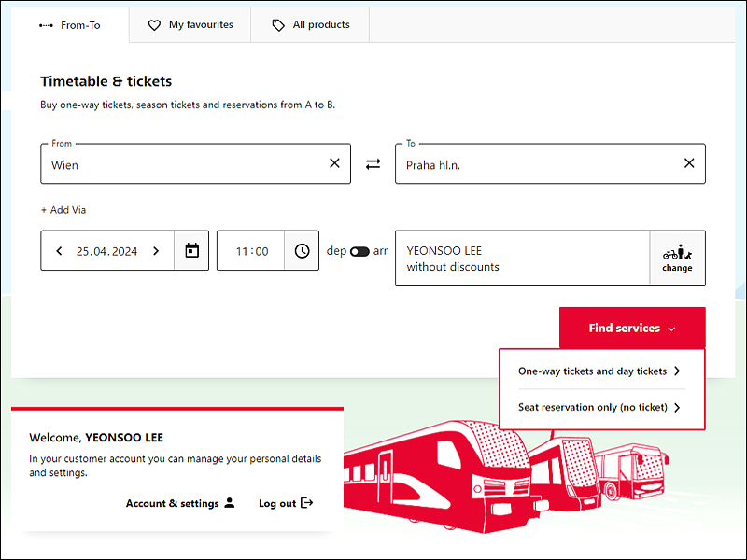The image size is (747, 560).
Task: Swap From and To stations
Action: coord(373,164)
